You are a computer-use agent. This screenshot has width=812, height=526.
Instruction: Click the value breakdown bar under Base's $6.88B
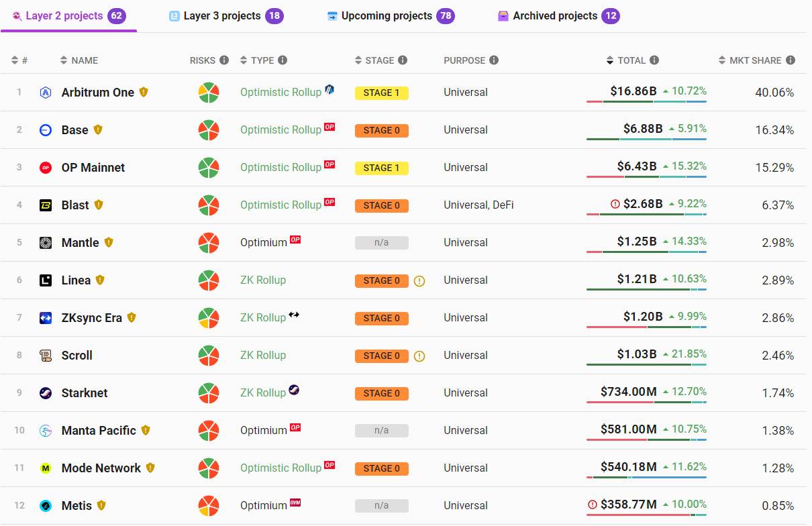pos(646,140)
